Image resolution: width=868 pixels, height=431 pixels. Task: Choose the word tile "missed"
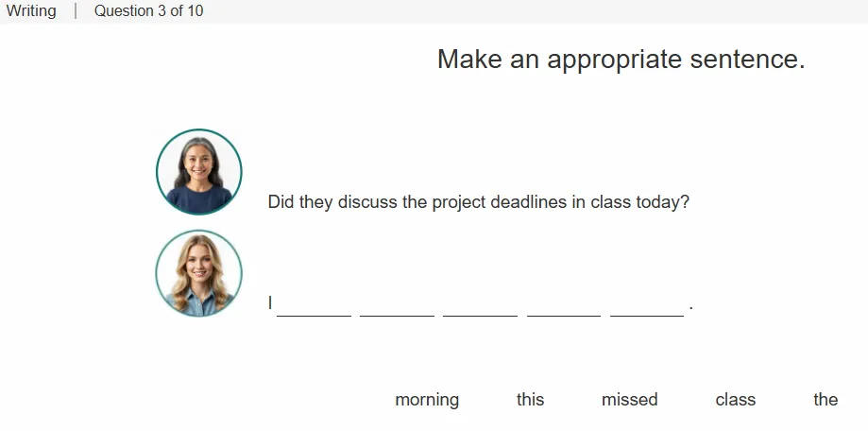click(x=629, y=400)
